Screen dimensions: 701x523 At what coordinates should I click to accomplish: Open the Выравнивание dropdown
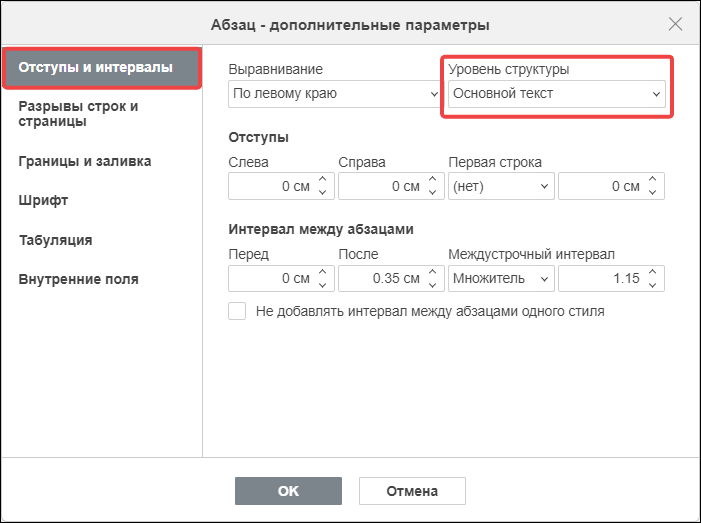(334, 94)
